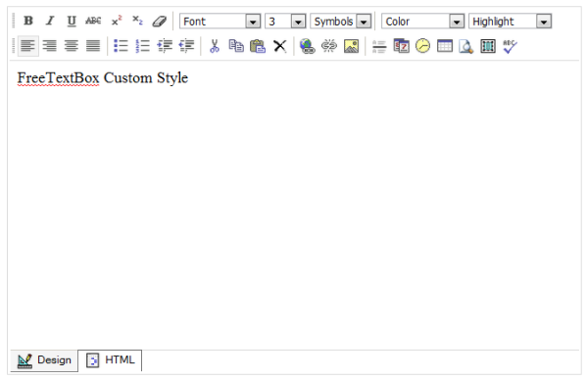Insert time with clock icon
Screen dimensions: 588x380
(x=422, y=46)
